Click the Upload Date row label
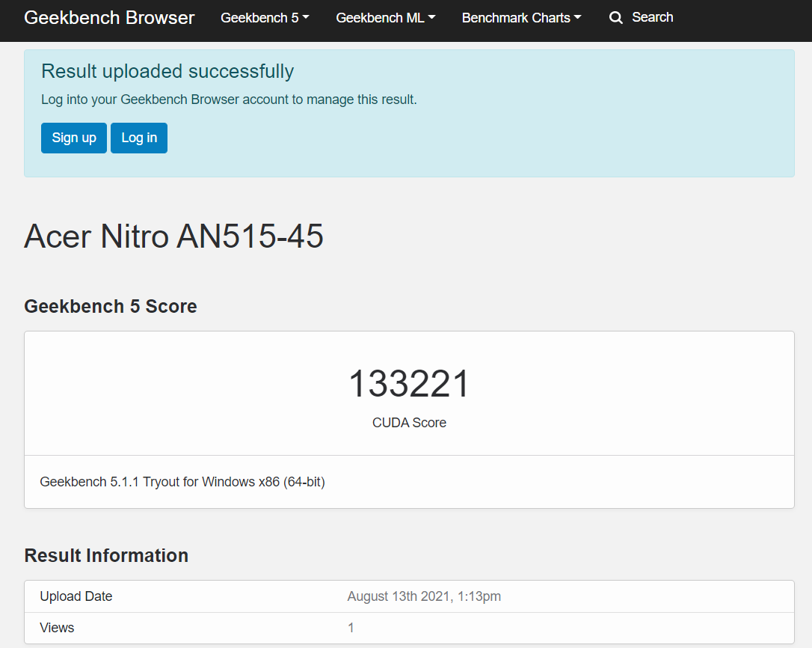Image resolution: width=812 pixels, height=648 pixels. (76, 596)
